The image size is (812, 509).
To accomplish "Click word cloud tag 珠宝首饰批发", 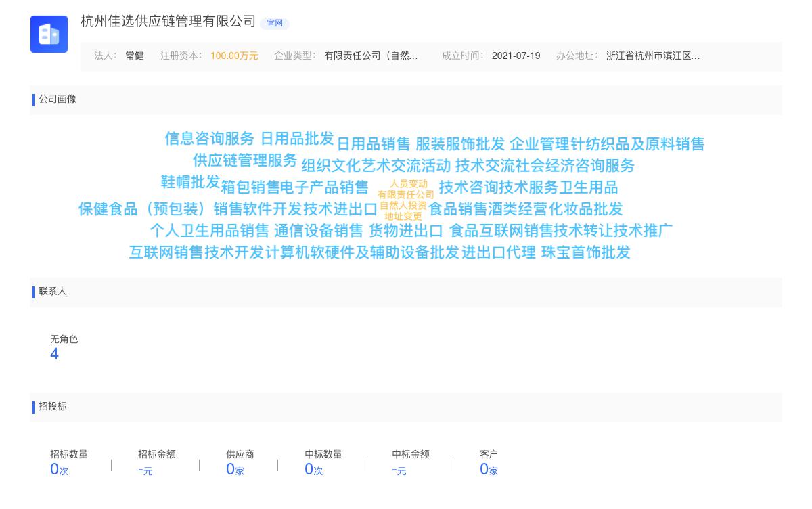I will click(x=586, y=252).
